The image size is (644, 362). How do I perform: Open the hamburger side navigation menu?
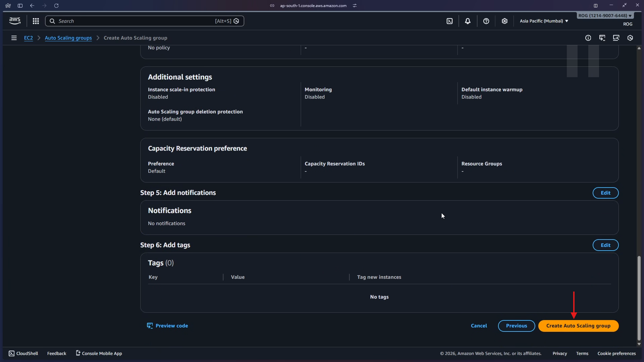point(14,38)
